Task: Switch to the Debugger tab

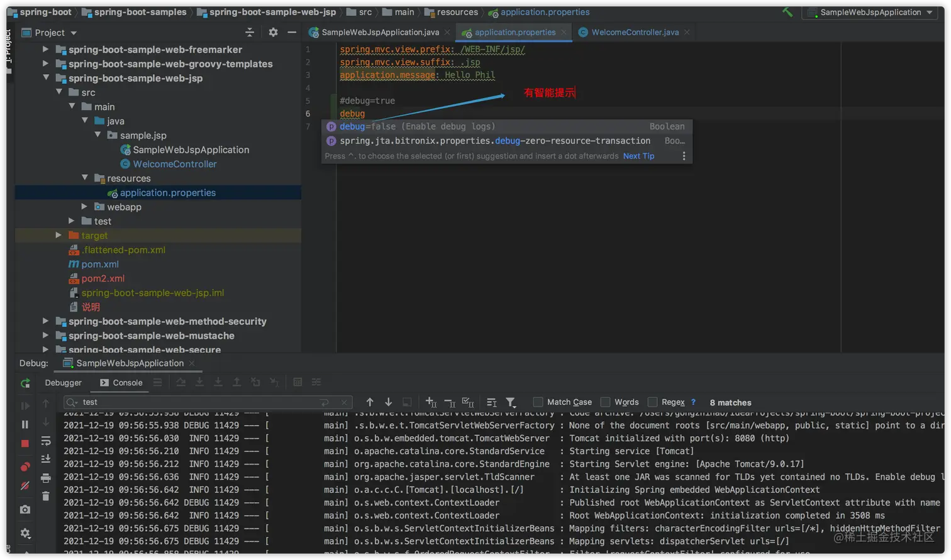Action: 63,382
